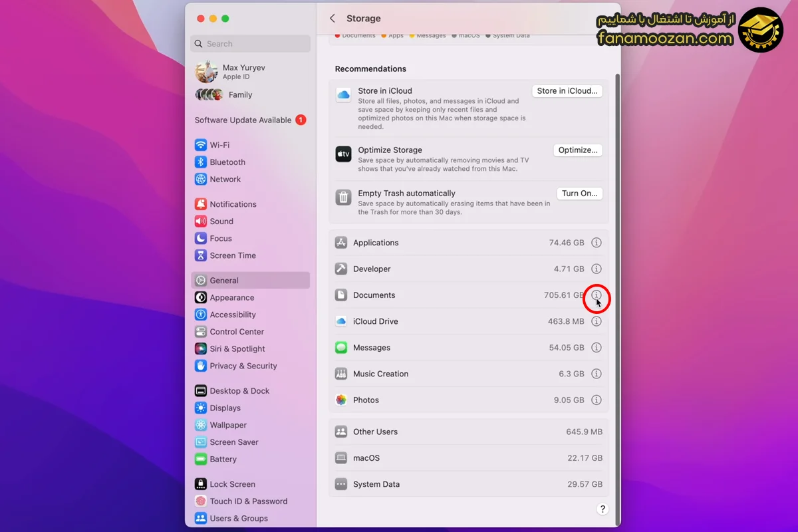Viewport: 798px width, 532px height.
Task: Select the iCloud Drive row
Action: coord(468,321)
